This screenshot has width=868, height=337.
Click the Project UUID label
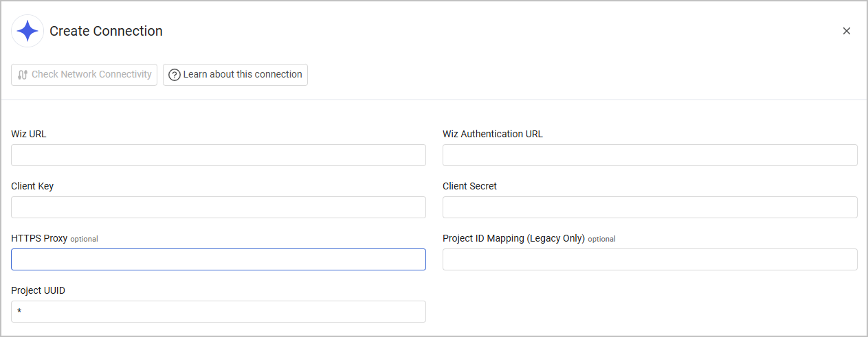point(38,290)
